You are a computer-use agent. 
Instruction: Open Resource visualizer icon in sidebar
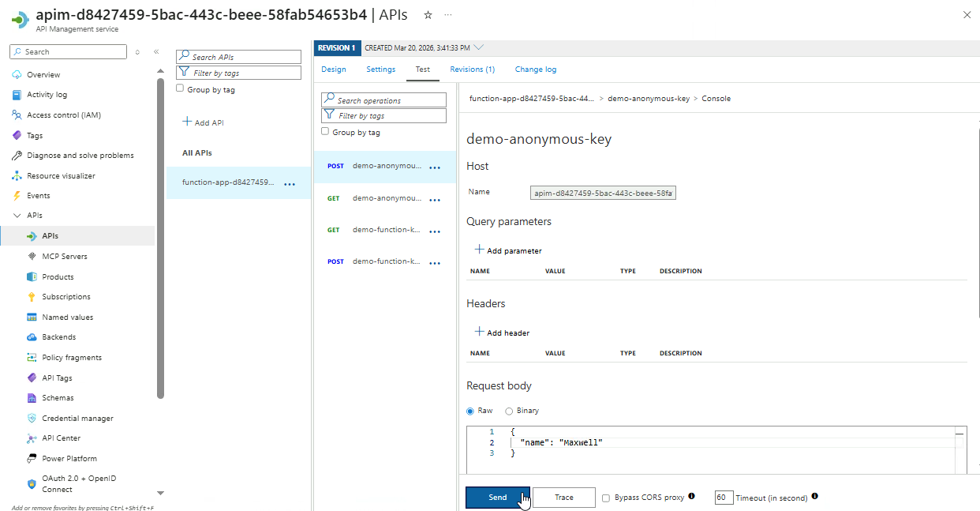(x=17, y=176)
